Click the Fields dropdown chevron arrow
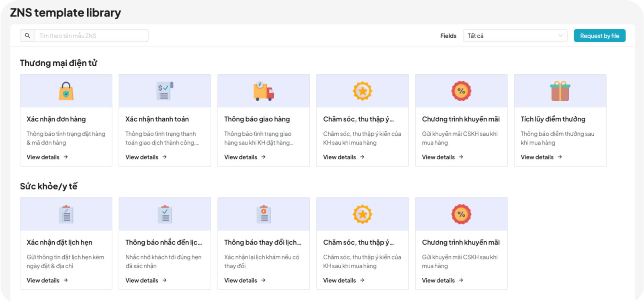Viewport: 644px width, 304px height. click(560, 36)
